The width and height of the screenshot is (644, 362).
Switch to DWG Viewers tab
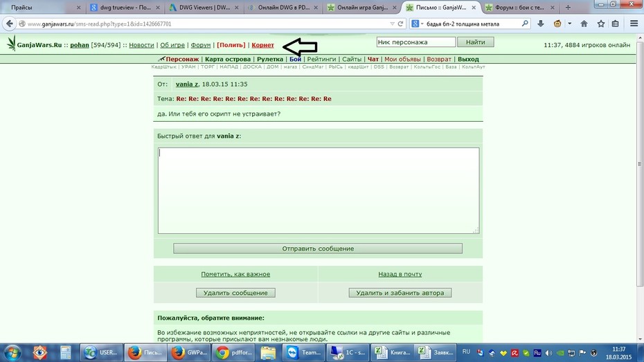(204, 8)
